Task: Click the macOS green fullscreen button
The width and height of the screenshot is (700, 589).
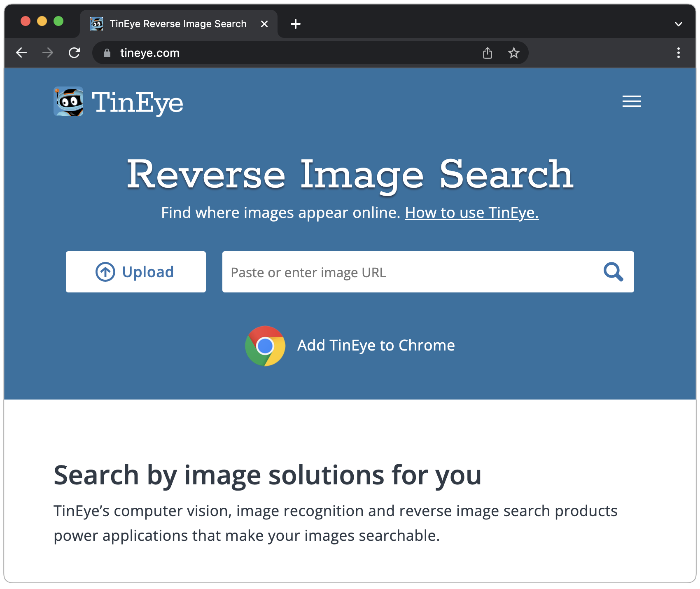Action: coord(58,21)
